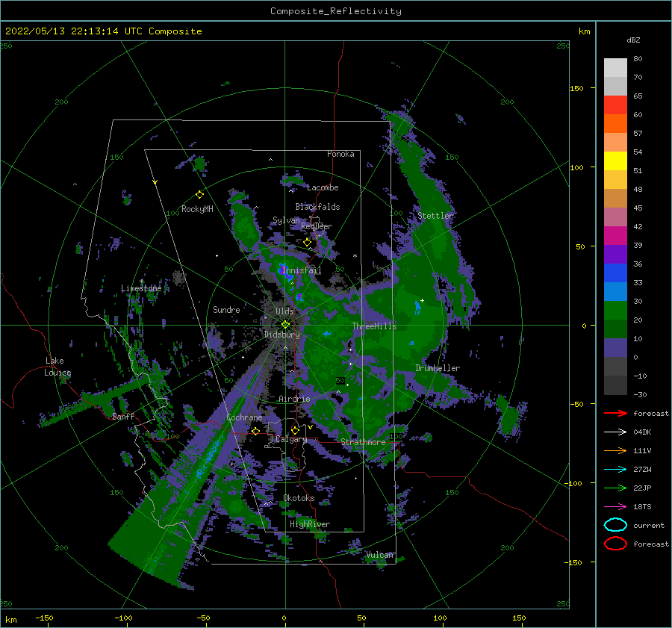Screen dimensions: 672x628
Task: Select the HighRiver label
Action: click(x=310, y=524)
